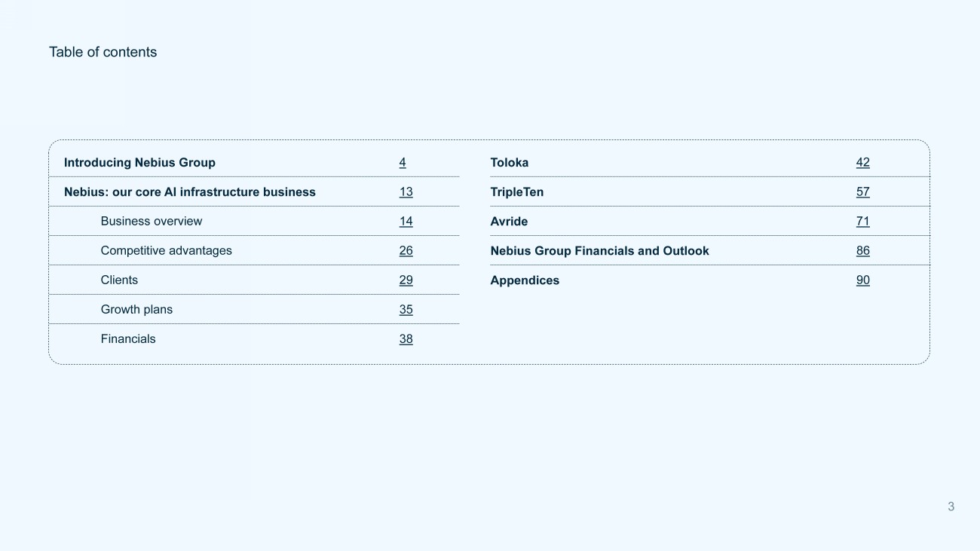Click page 42 link for Toloka
This screenshot has width=980, height=551.
coord(862,163)
